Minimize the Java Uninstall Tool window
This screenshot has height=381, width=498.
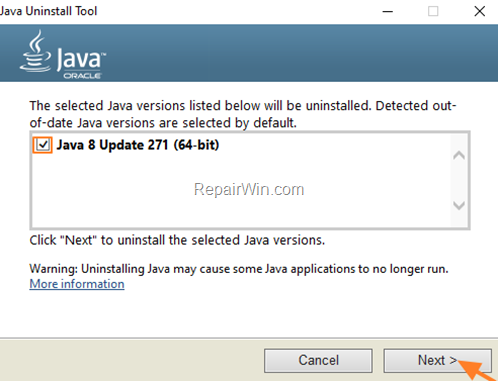tap(387, 12)
